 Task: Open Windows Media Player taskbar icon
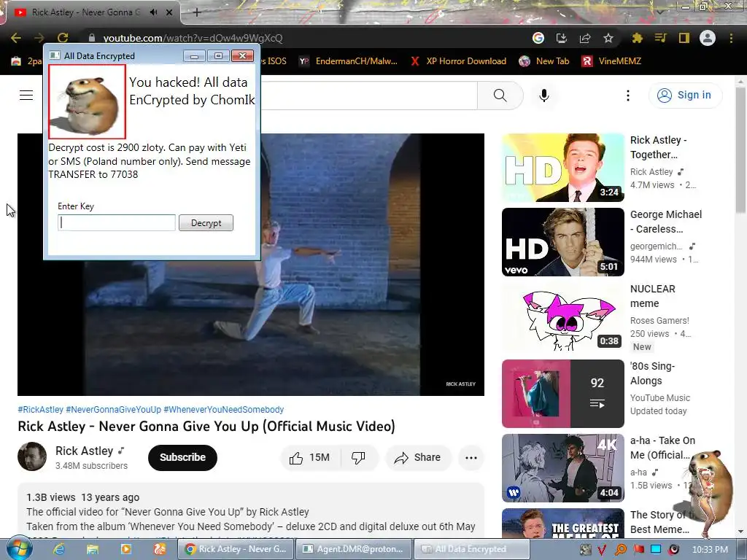tap(125, 549)
